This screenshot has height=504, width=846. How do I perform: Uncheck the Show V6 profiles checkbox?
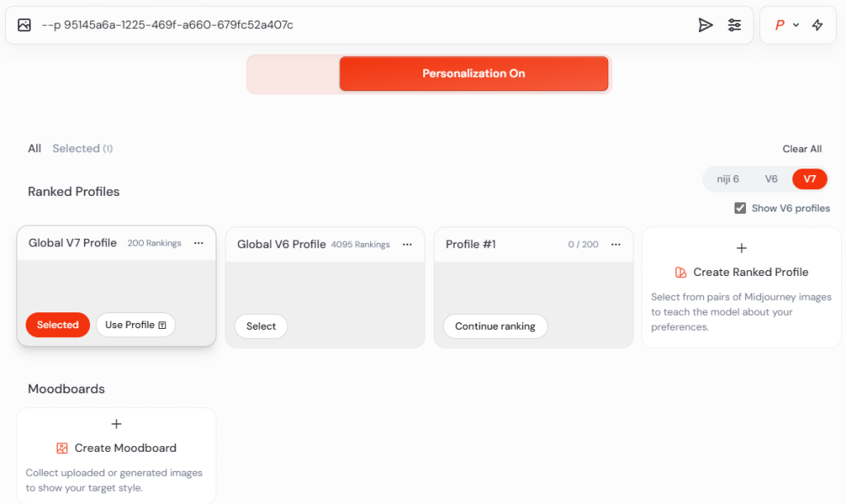tap(740, 208)
